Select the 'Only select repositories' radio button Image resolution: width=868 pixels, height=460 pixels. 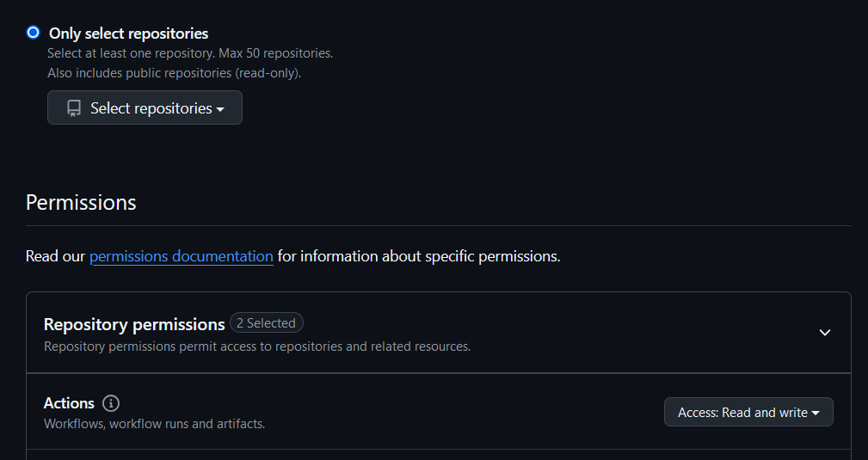click(34, 33)
